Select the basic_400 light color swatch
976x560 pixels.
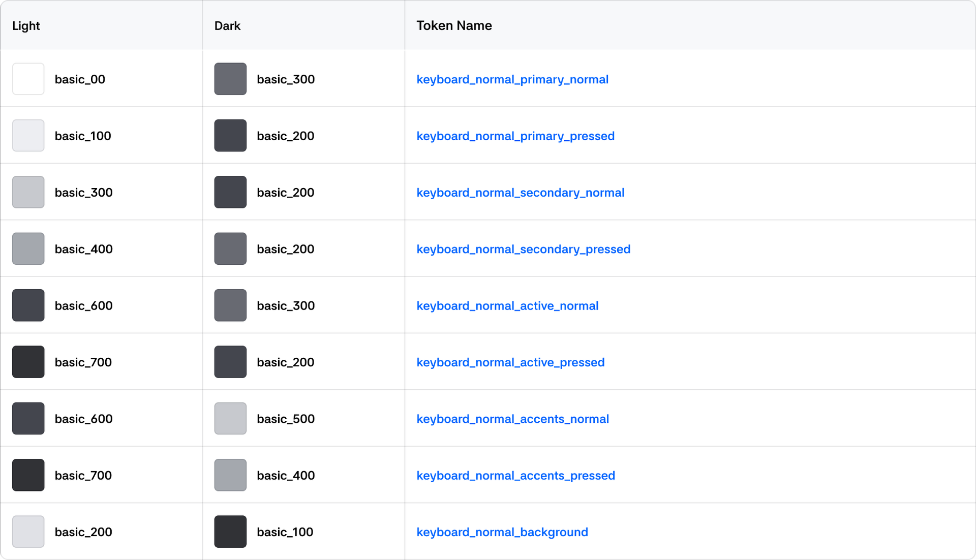click(28, 249)
